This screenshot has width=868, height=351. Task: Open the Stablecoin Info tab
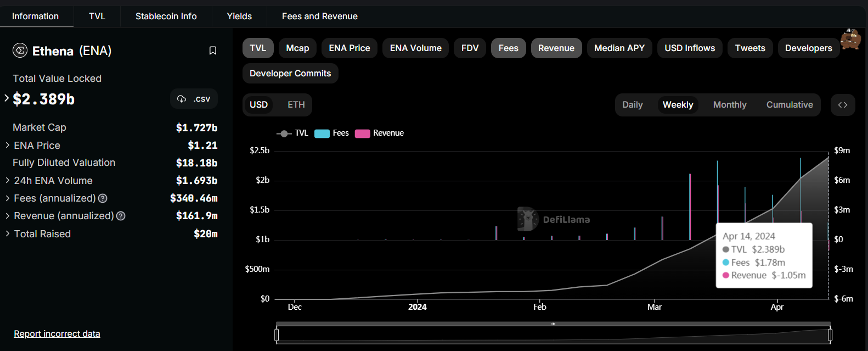tap(166, 16)
